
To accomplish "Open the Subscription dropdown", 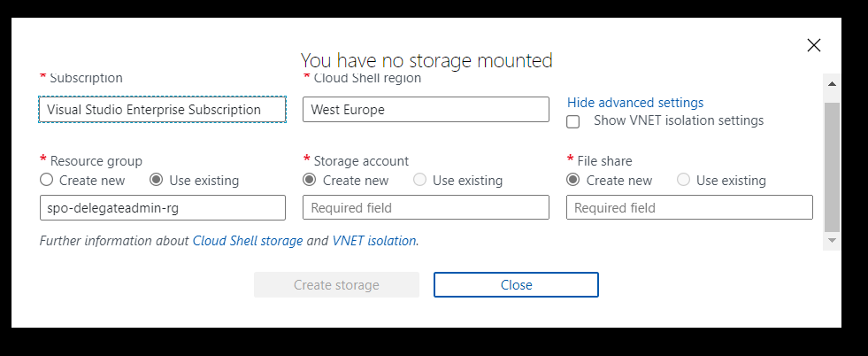I will [x=163, y=110].
